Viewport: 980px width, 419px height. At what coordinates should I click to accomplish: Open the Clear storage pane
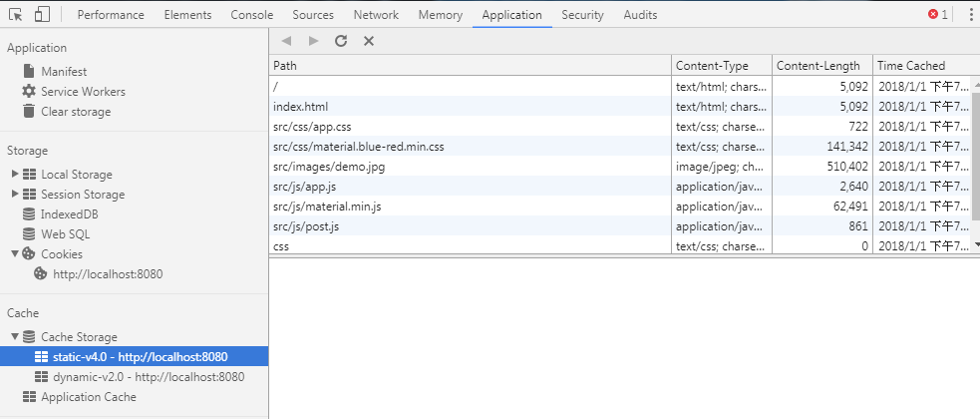click(x=76, y=112)
